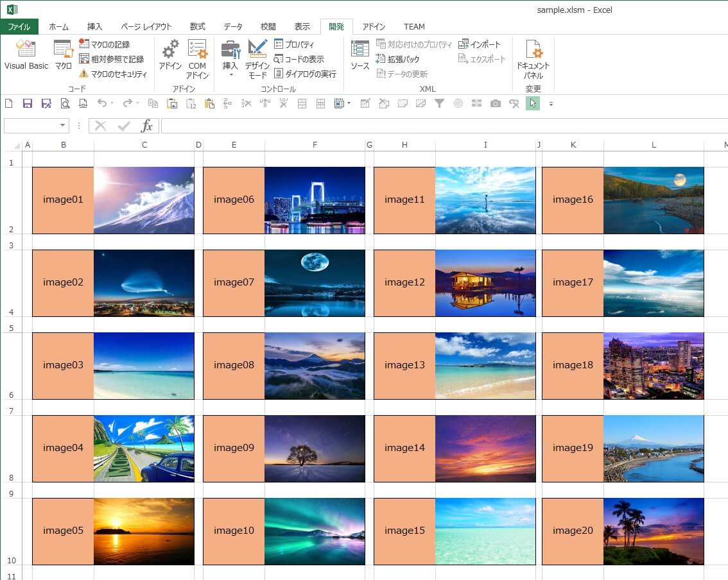728x580 pixels.
Task: Open the ファイル tab
Action: [19, 26]
